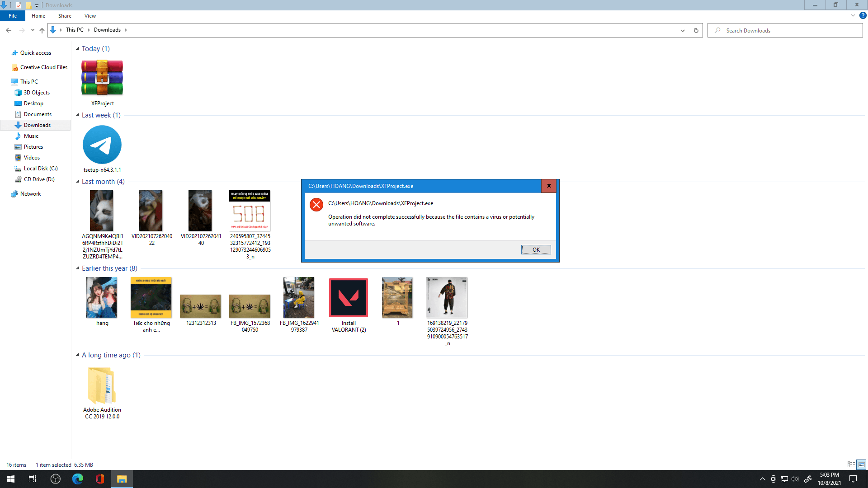This screenshot has width=868, height=488.
Task: Open Music folder in sidebar
Action: [x=31, y=136]
